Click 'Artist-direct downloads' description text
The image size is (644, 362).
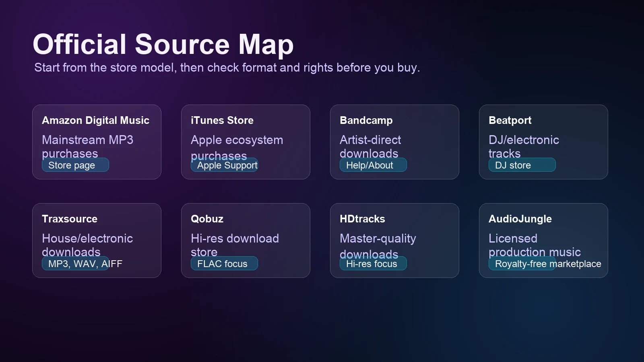[370, 146]
